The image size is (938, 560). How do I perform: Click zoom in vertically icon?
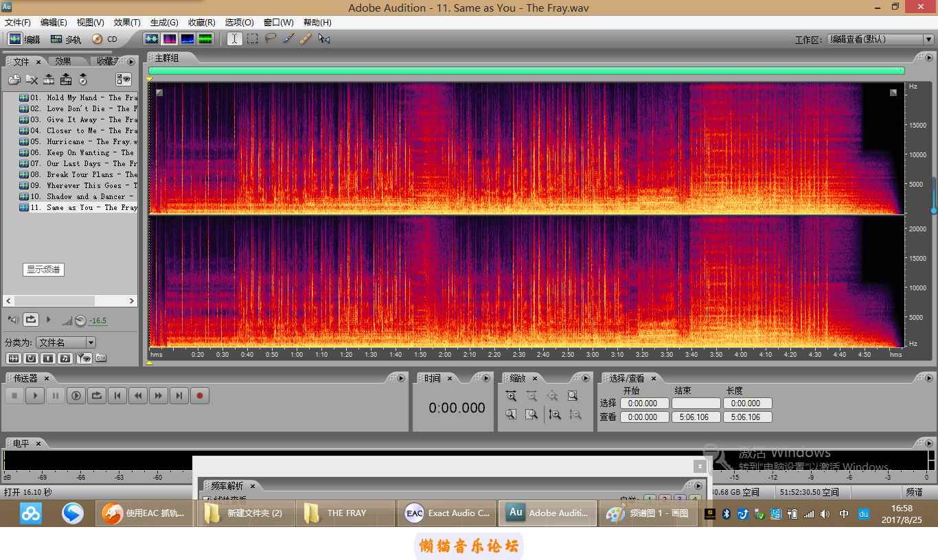click(555, 415)
